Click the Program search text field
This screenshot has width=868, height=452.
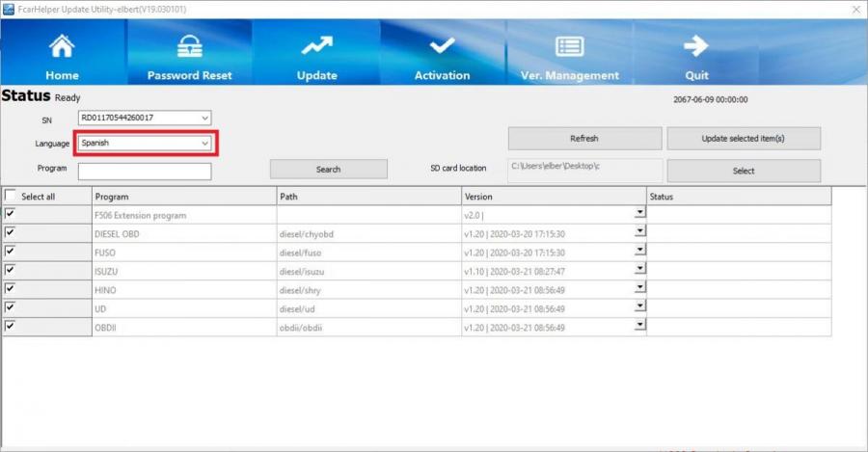[x=145, y=171]
